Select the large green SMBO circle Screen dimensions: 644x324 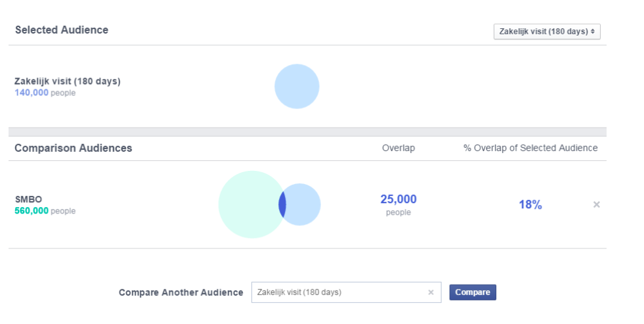click(x=247, y=204)
